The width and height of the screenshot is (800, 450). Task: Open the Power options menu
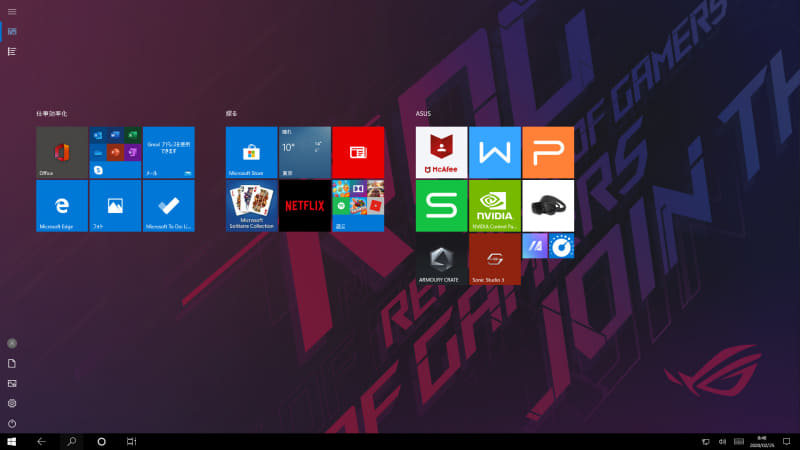pyautogui.click(x=12, y=423)
